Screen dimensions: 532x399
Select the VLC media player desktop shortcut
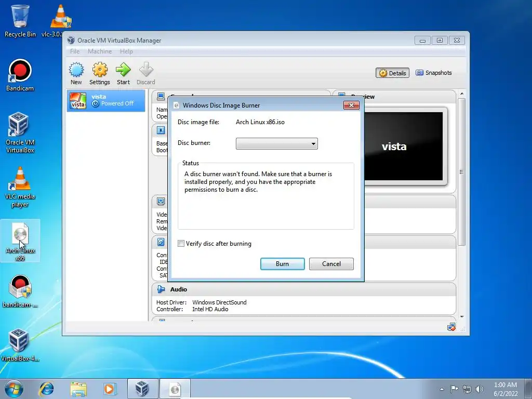[x=20, y=187]
